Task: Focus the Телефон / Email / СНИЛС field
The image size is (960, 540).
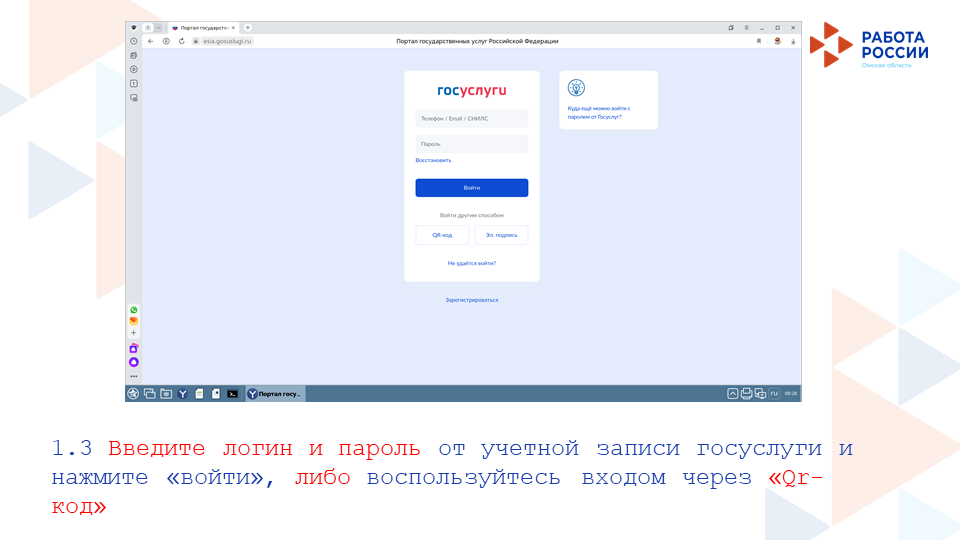Action: click(471, 119)
